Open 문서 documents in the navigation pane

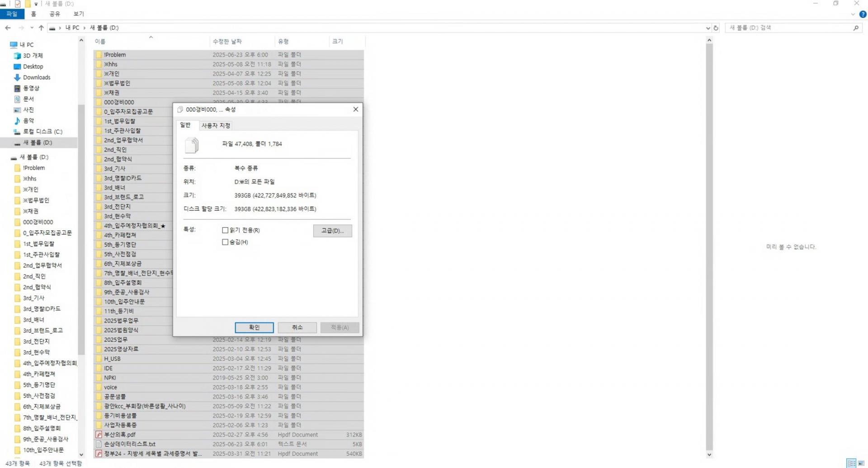[x=28, y=99]
